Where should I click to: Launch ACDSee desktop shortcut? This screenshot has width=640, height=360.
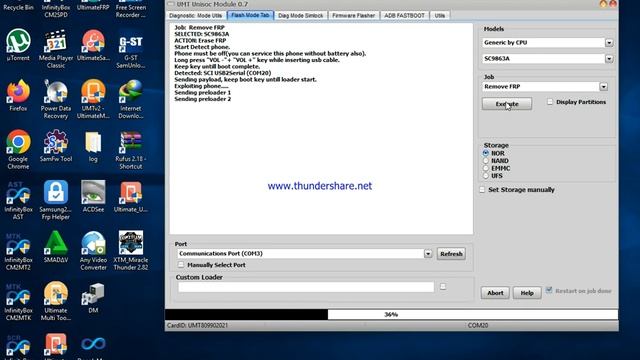point(93,196)
